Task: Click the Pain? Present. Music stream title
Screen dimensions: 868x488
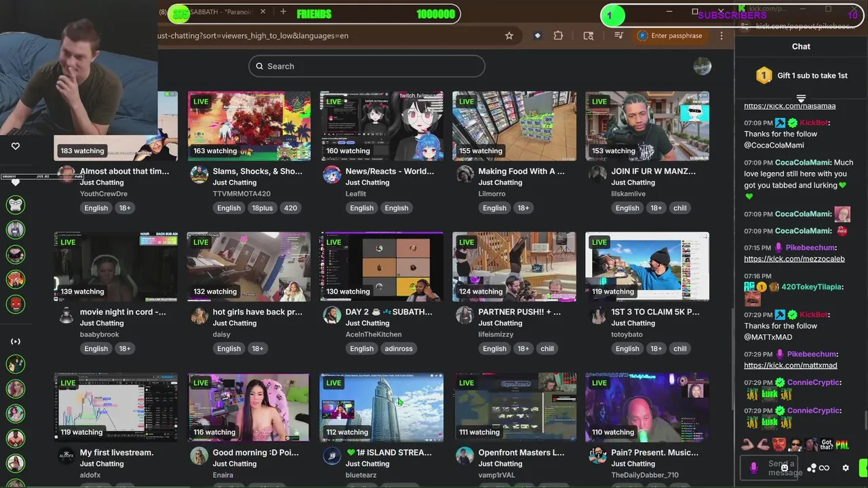Action: [x=654, y=452]
